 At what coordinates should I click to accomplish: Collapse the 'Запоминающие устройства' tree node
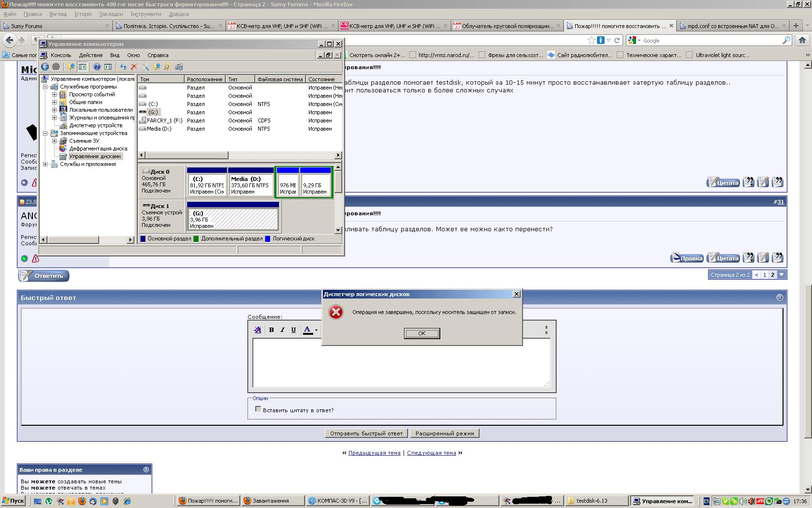(x=45, y=133)
